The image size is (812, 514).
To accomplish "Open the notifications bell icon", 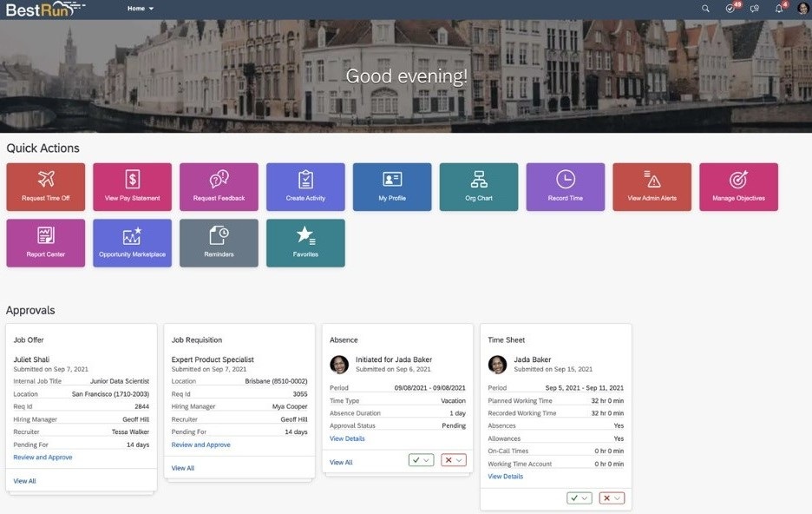I will (x=779, y=9).
